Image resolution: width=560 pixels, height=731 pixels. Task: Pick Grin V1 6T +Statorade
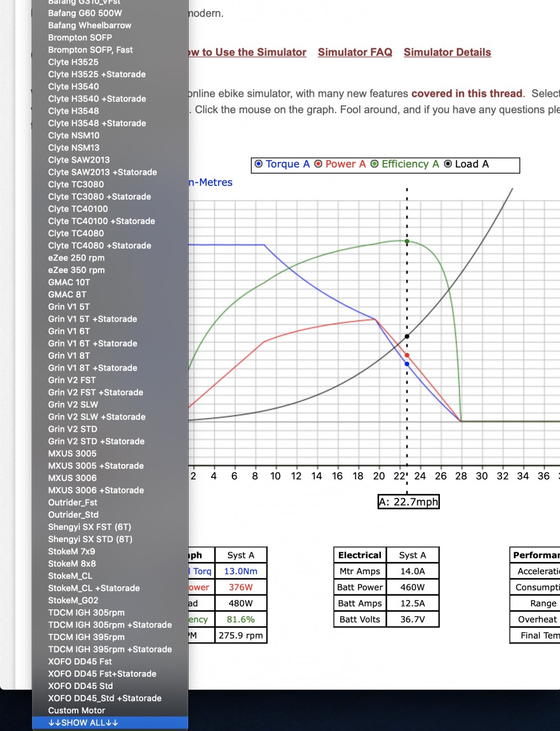[x=110, y=344]
